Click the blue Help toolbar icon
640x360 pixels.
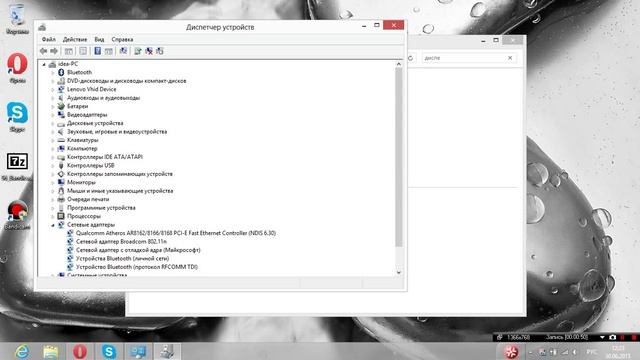(x=98, y=51)
